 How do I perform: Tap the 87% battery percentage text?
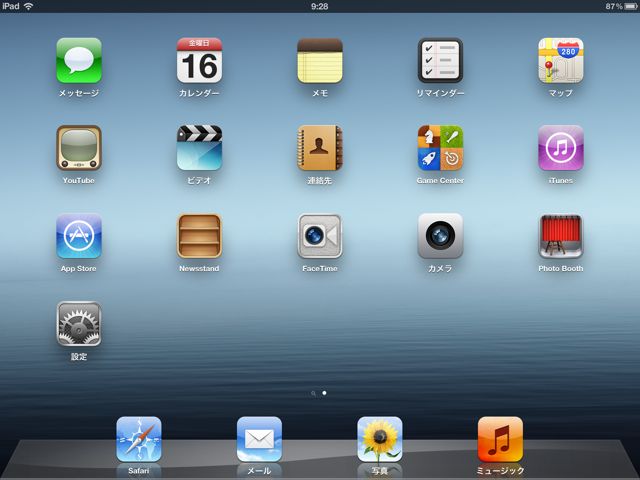pyautogui.click(x=614, y=6)
